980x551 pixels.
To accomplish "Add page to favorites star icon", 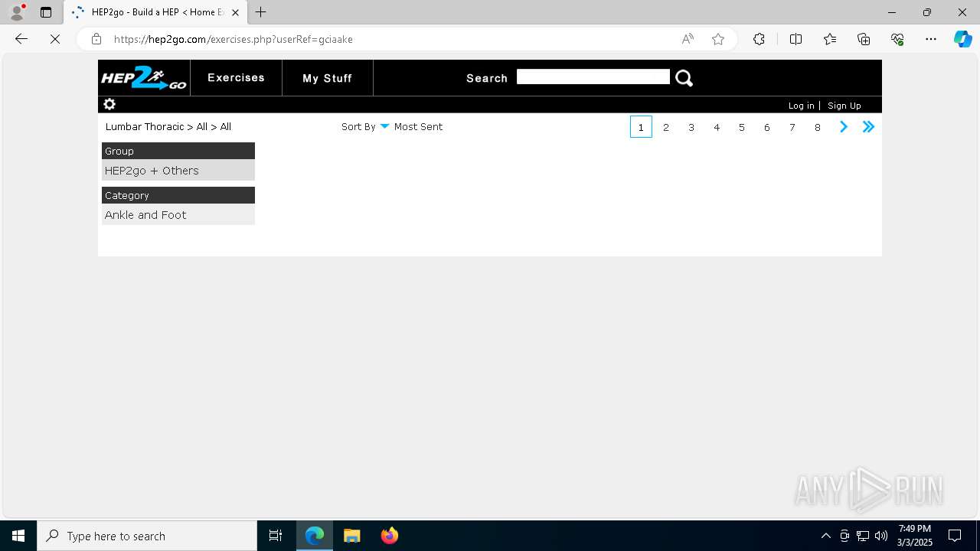I will (x=718, y=39).
